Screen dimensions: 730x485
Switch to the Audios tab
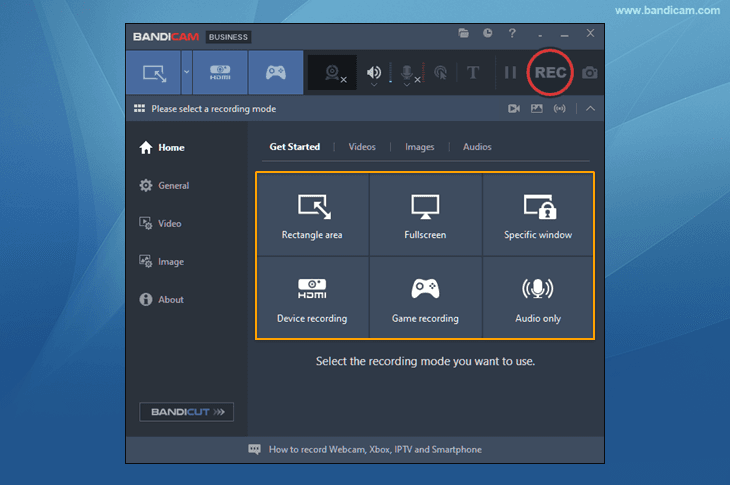pos(477,147)
